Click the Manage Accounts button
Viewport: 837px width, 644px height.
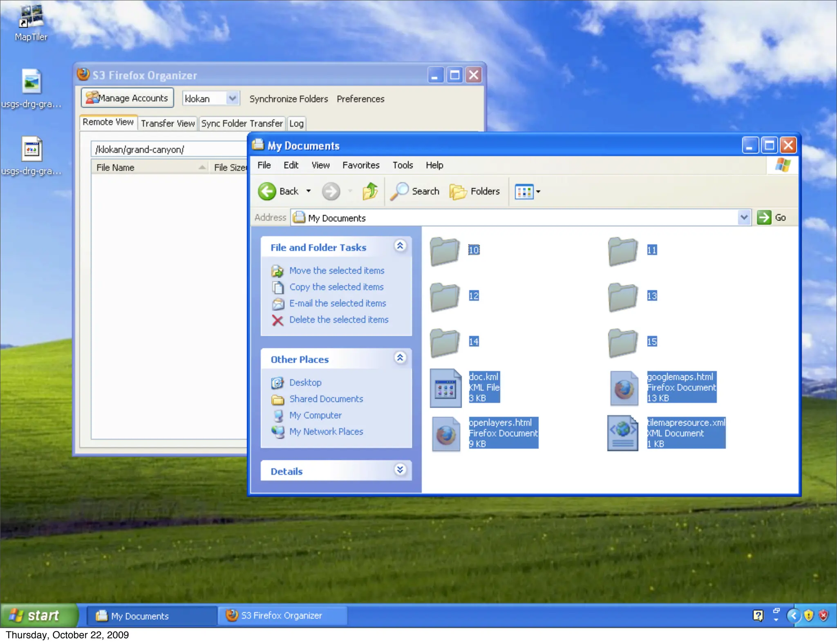127,98
